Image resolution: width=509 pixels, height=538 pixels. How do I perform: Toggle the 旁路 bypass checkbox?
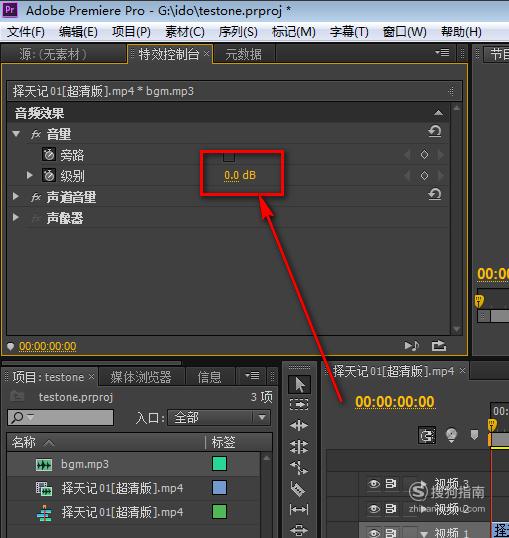pyautogui.click(x=229, y=156)
